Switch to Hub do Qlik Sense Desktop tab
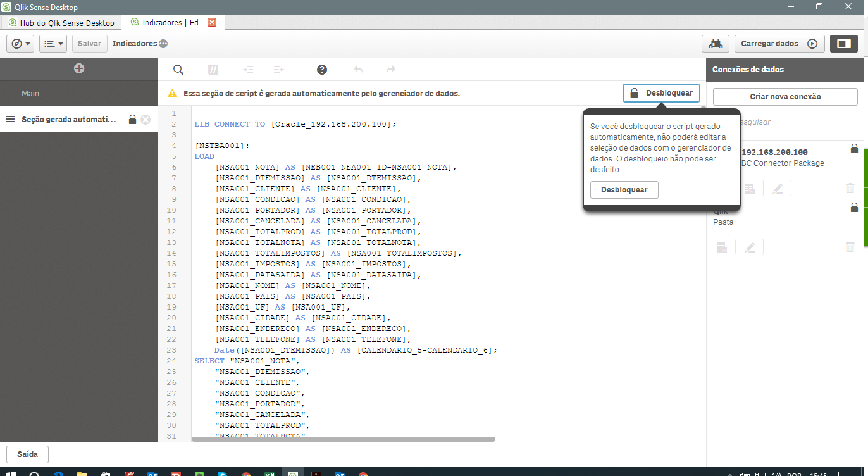Screen dimensions: 868x476 pyautogui.click(x=62, y=22)
